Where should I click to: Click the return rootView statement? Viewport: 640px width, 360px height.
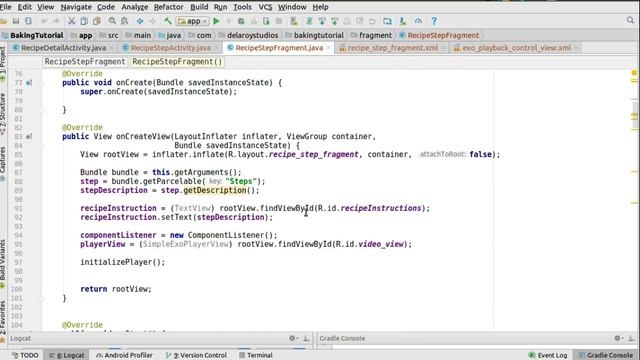(x=116, y=289)
